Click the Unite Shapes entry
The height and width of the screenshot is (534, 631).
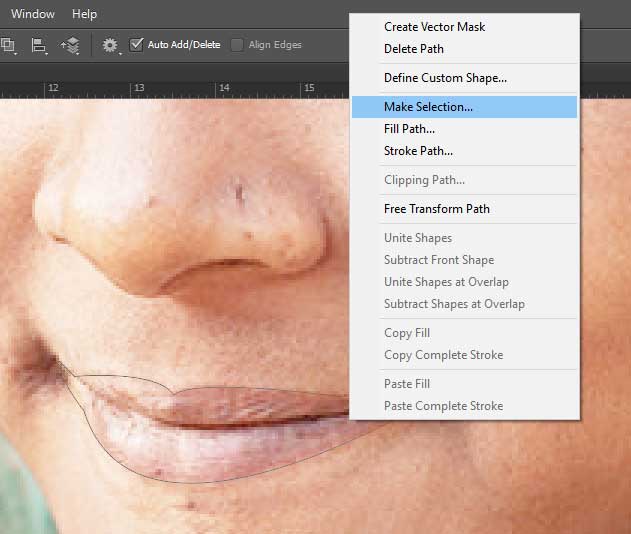464,238
